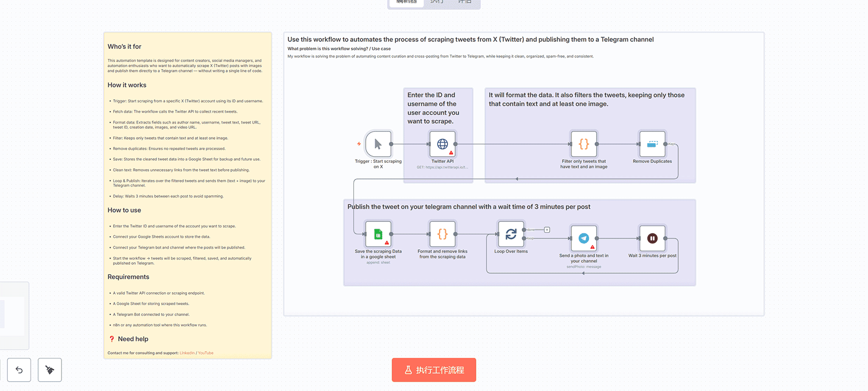
Task: Select the Loop Over Items node
Action: [510, 234]
